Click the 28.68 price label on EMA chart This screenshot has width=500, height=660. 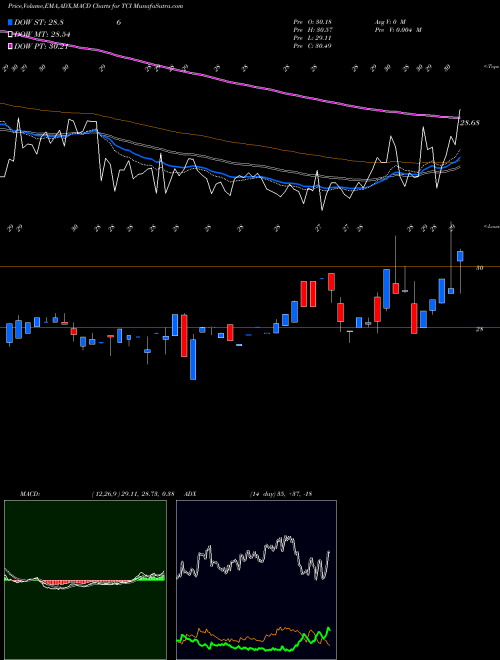tap(469, 123)
